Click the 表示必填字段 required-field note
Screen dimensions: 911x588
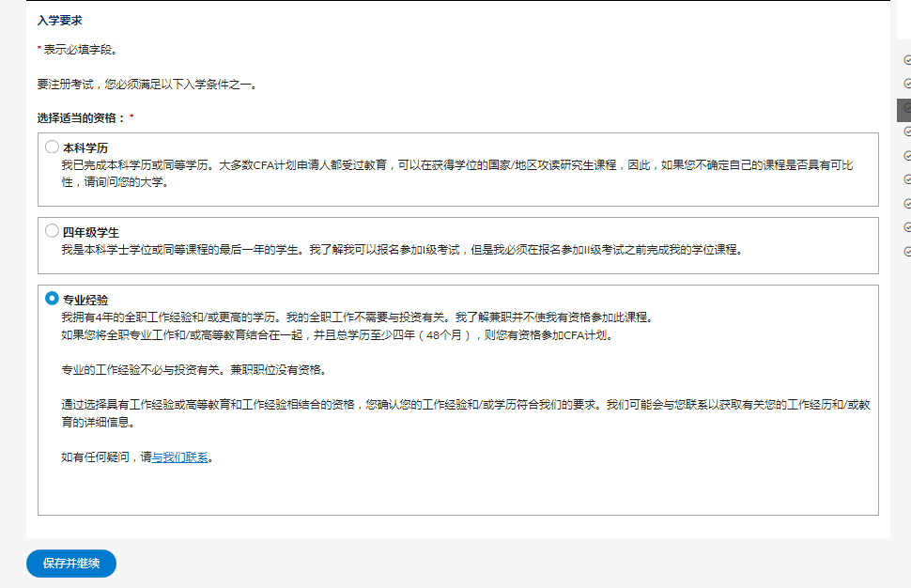79,49
